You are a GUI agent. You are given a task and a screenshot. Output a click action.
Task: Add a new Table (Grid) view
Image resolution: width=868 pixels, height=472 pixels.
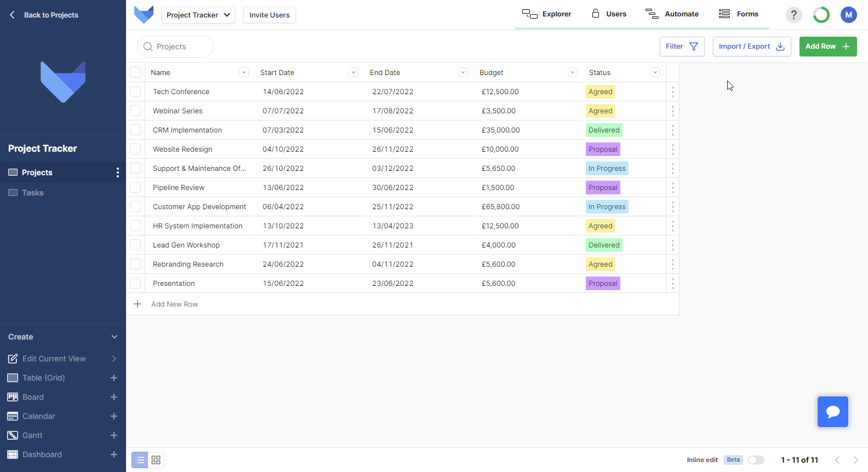click(x=114, y=378)
